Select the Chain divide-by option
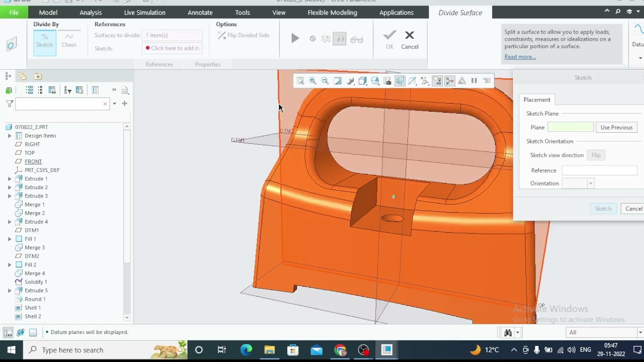Screen dimensions: 644x362 point(69,40)
